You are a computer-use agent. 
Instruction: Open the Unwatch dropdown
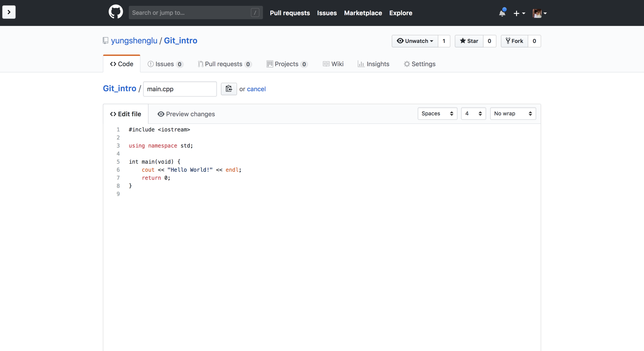point(415,41)
